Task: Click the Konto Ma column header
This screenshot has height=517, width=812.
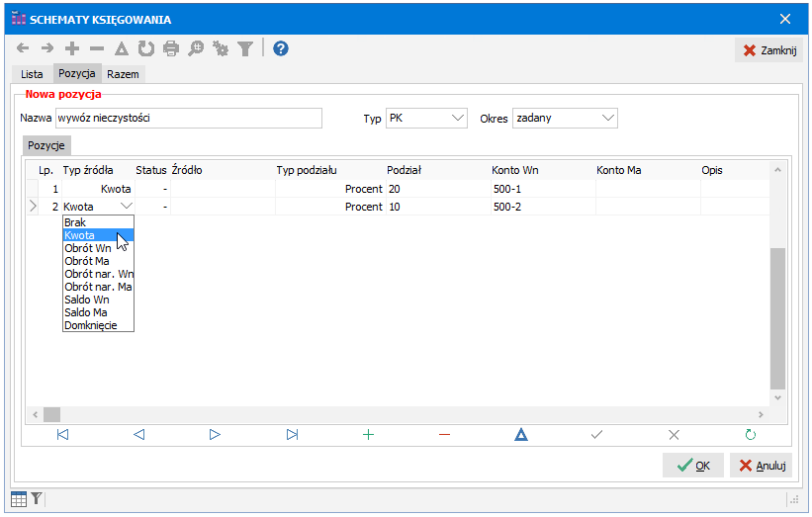Action: pyautogui.click(x=647, y=170)
